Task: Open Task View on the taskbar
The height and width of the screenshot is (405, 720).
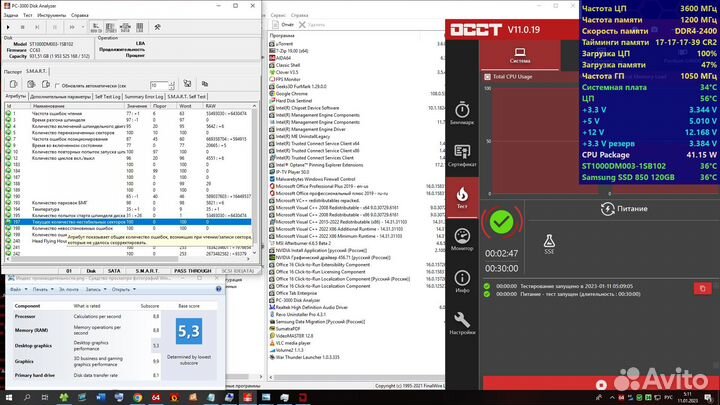Action: 45,398
